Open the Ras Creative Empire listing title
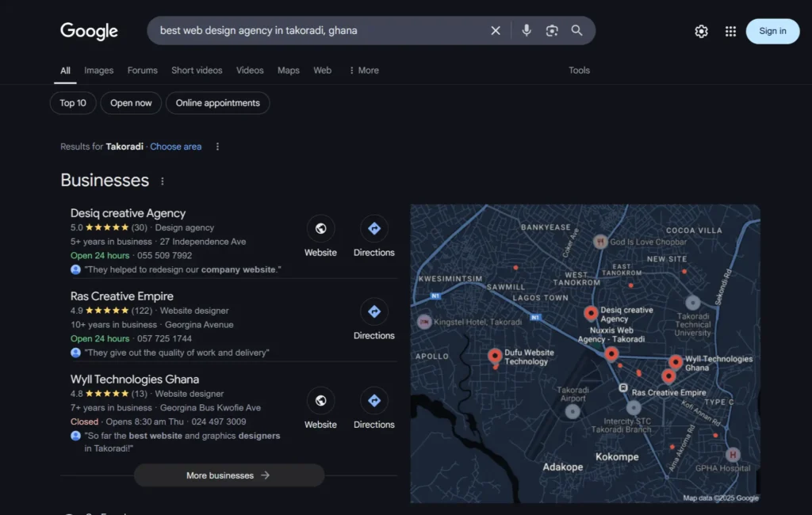812x515 pixels. tap(121, 296)
